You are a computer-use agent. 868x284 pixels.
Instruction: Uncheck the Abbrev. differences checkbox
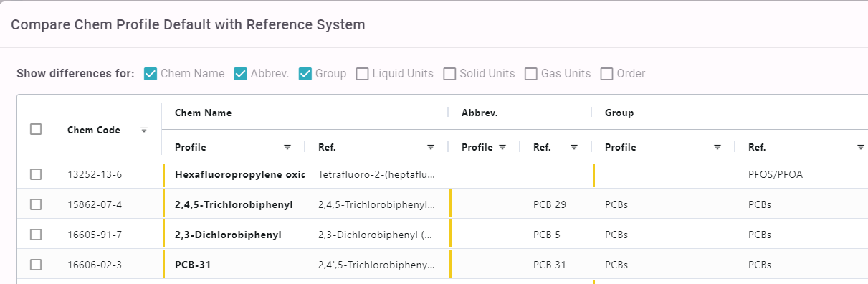241,73
